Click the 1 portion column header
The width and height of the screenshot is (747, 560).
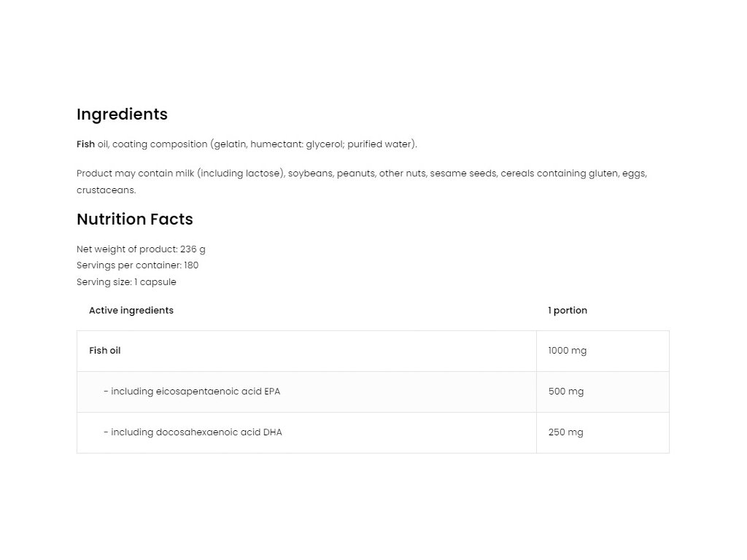coord(568,311)
